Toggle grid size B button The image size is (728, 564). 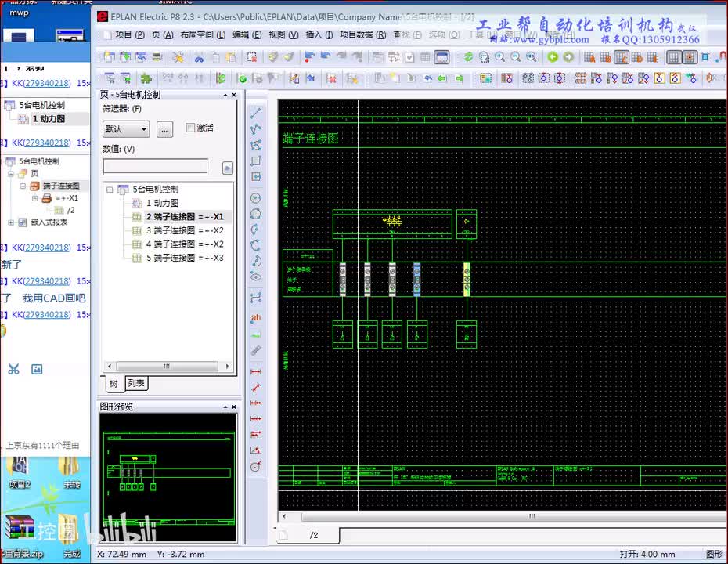click(605, 57)
